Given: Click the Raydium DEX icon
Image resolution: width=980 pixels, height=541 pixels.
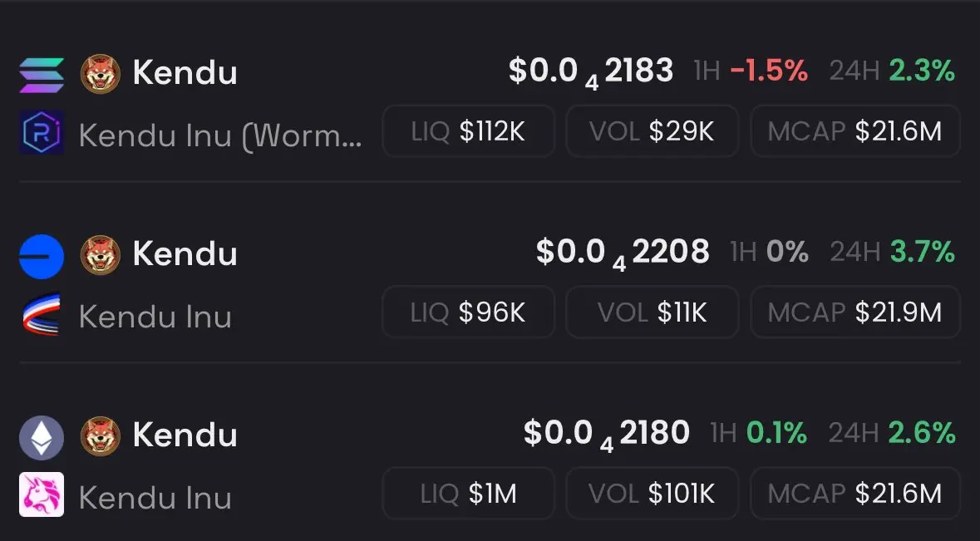Looking at the screenshot, I should point(42,132).
